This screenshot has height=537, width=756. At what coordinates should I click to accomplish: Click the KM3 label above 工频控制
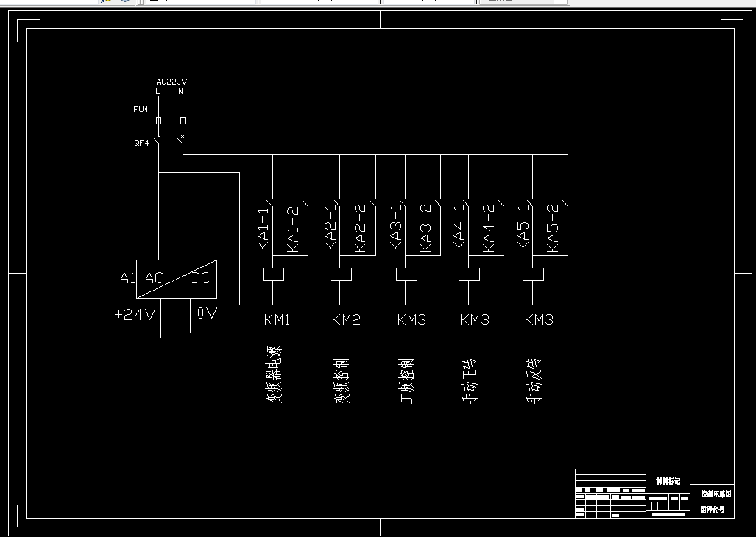point(411,320)
